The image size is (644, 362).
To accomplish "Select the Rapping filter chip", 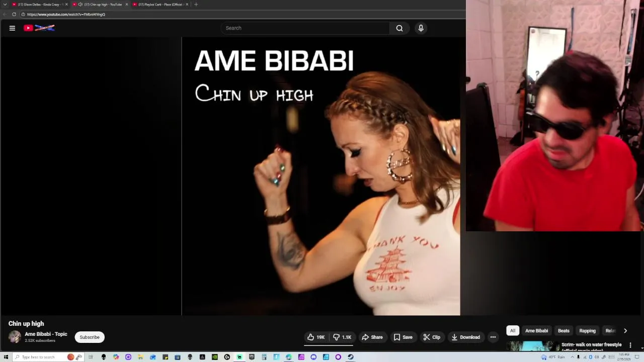I will pyautogui.click(x=587, y=331).
